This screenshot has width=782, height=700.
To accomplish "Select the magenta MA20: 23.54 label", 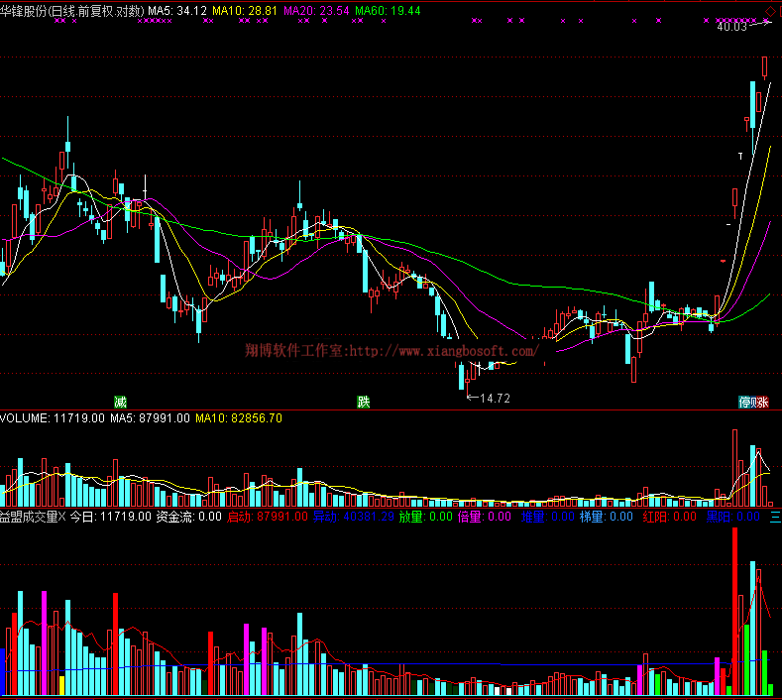I will click(x=316, y=11).
